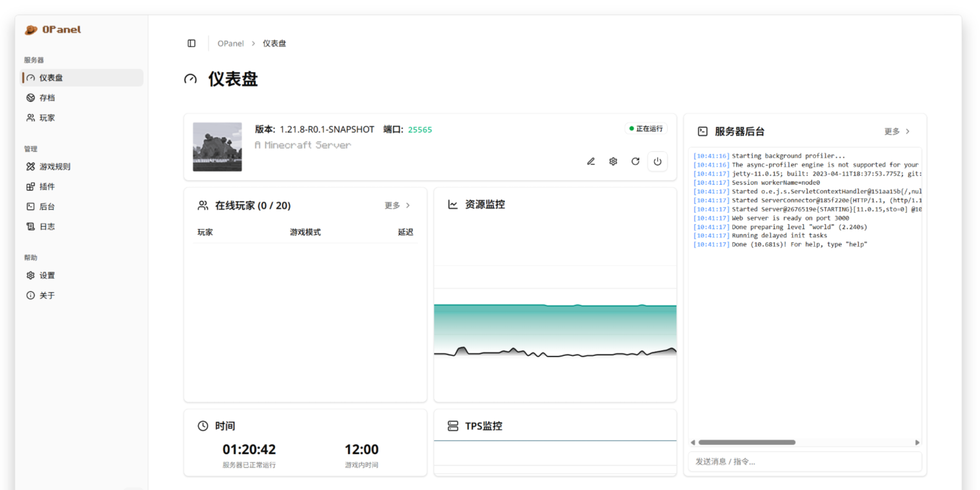
Task: Click OPanel breadcrumb link
Action: [x=230, y=43]
